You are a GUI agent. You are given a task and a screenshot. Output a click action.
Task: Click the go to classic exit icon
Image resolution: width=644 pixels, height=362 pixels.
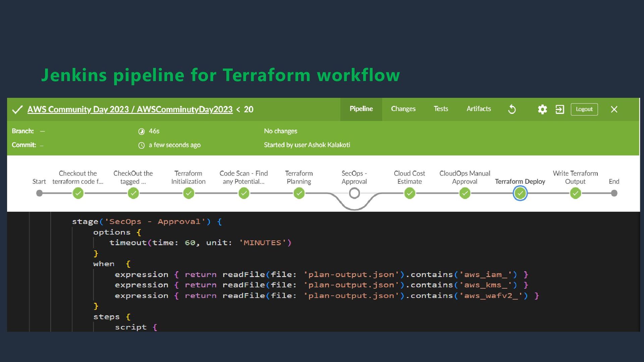coord(560,109)
